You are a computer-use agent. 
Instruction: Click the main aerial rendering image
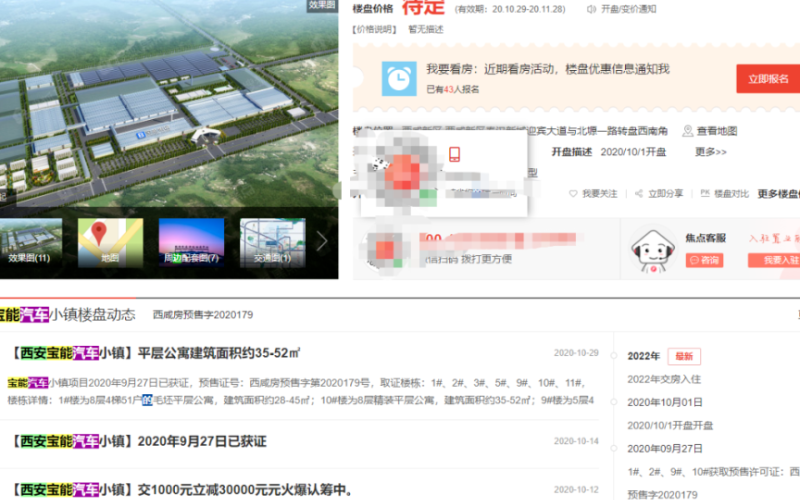click(169, 103)
